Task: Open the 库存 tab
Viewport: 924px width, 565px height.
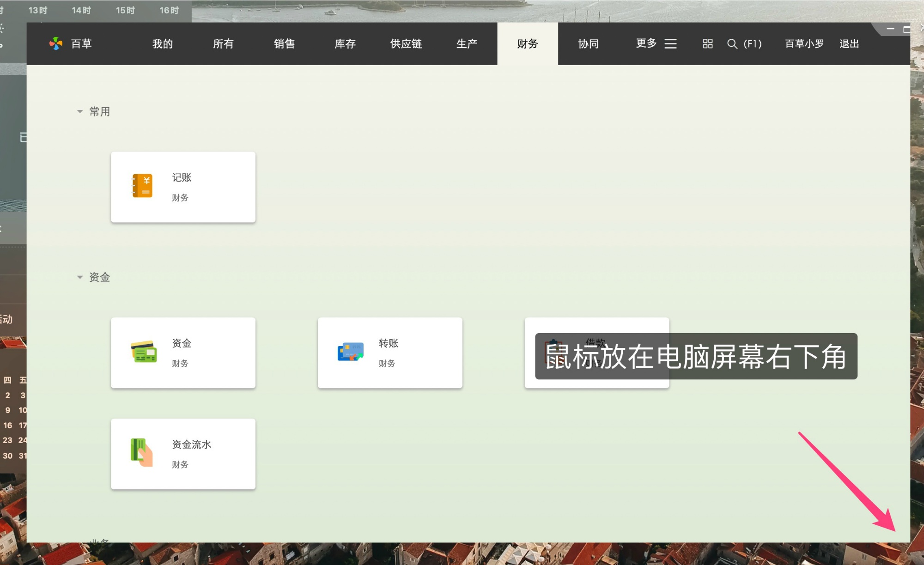Action: click(x=345, y=43)
